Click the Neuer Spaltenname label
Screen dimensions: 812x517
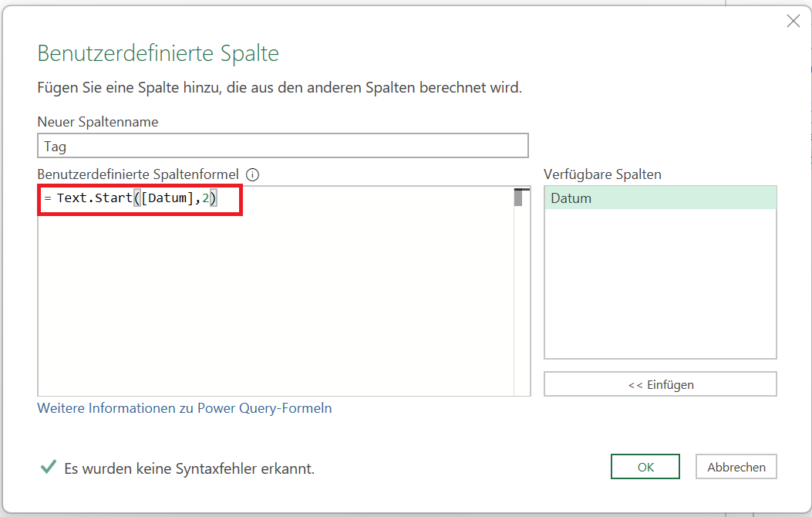pyautogui.click(x=98, y=122)
